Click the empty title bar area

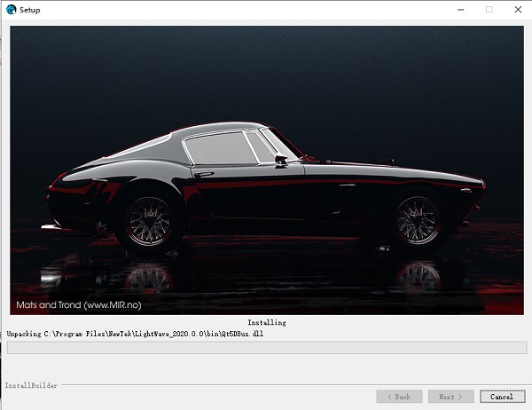248,10
